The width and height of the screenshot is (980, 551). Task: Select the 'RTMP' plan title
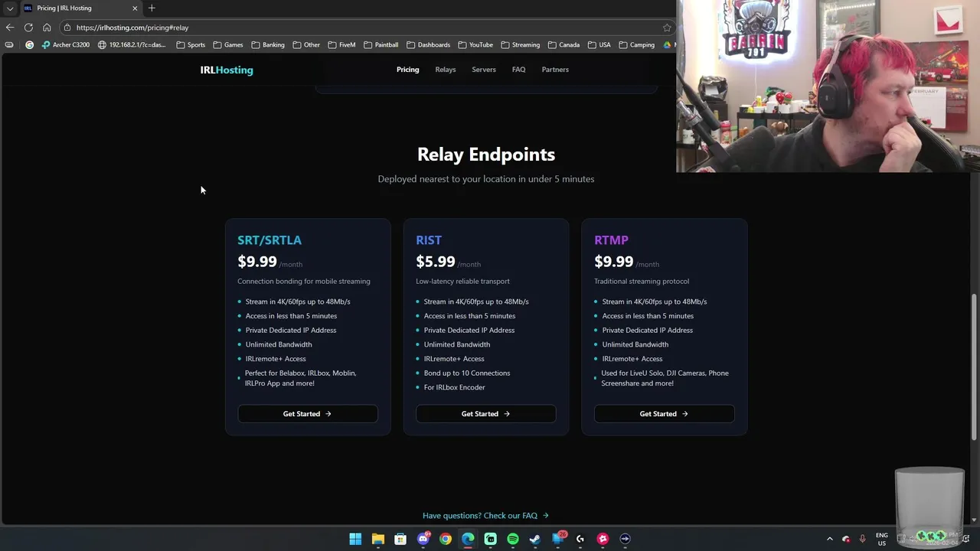[611, 240]
